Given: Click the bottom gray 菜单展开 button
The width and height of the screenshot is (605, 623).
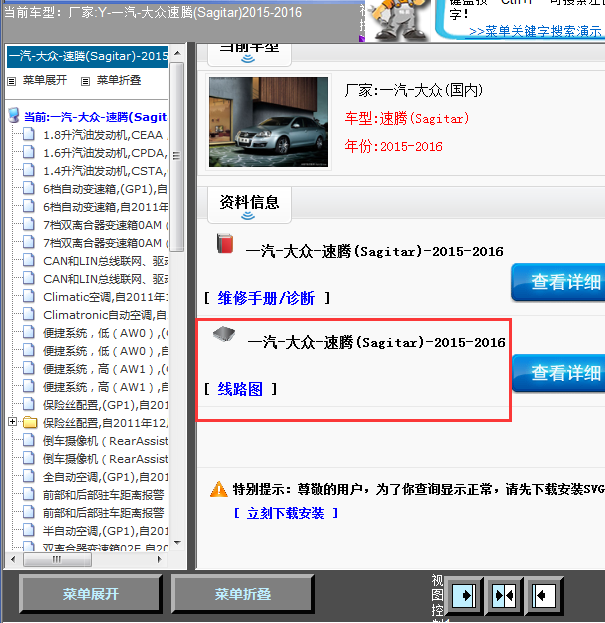Looking at the screenshot, I should (x=91, y=594).
